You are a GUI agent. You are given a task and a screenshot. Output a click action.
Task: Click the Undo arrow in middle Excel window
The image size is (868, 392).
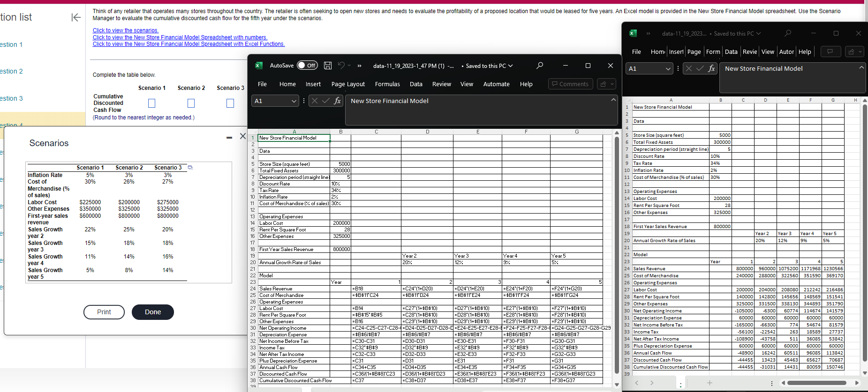(x=341, y=66)
